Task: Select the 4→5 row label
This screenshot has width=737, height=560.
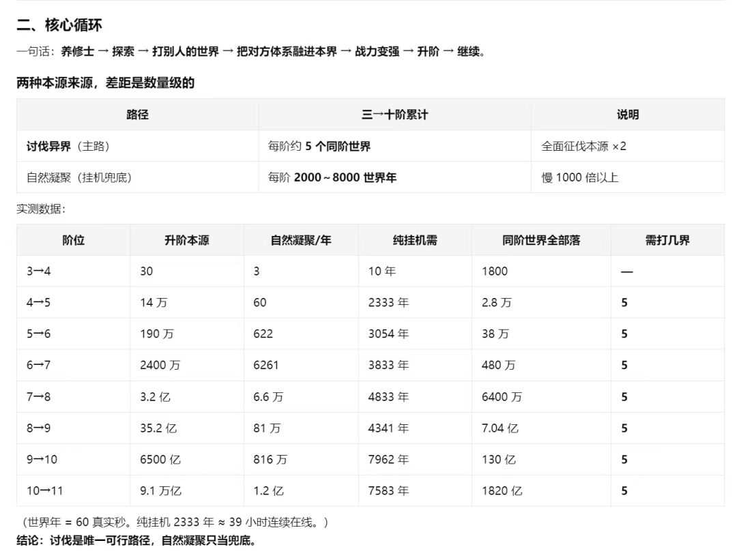Action: [38, 303]
